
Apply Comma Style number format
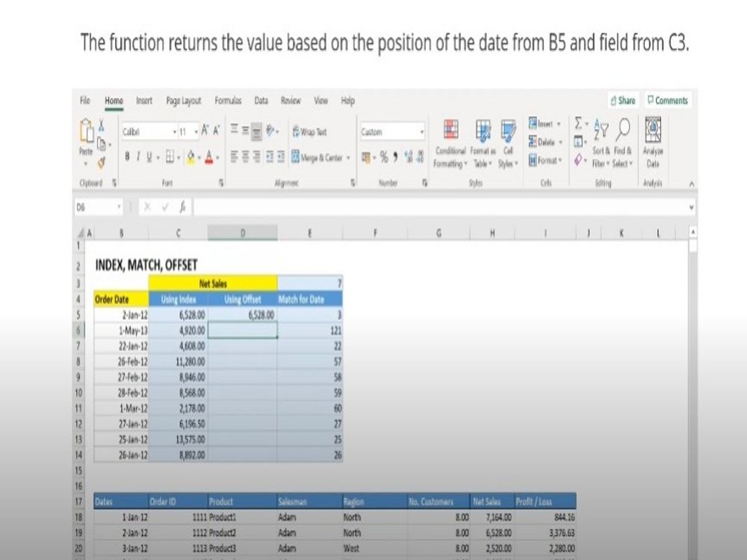(x=395, y=157)
